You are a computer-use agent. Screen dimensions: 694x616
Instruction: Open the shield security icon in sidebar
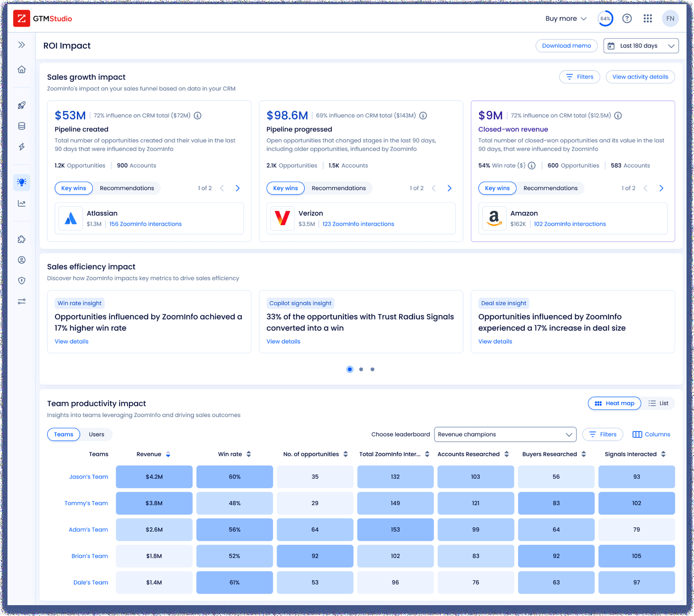(x=21, y=281)
